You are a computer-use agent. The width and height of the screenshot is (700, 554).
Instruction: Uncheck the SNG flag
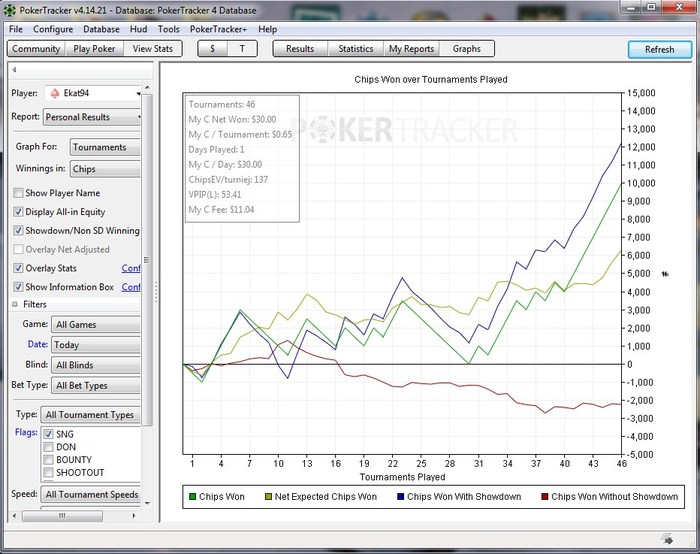tap(49, 434)
